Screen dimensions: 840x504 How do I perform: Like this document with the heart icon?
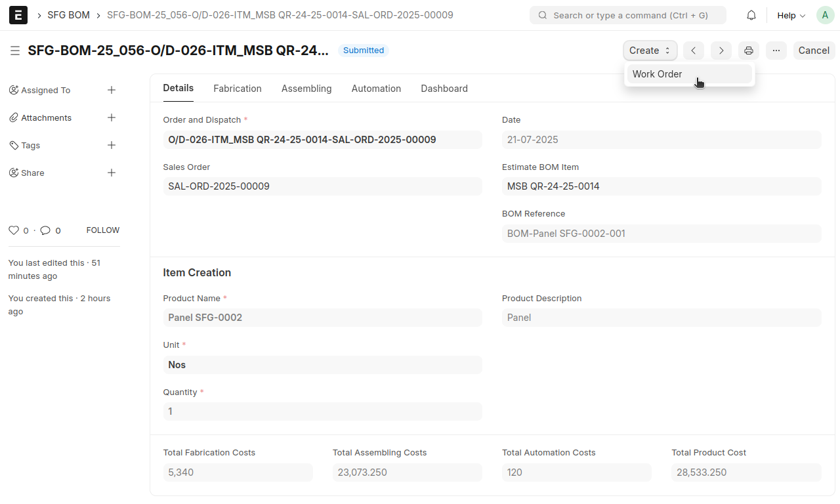pos(13,230)
